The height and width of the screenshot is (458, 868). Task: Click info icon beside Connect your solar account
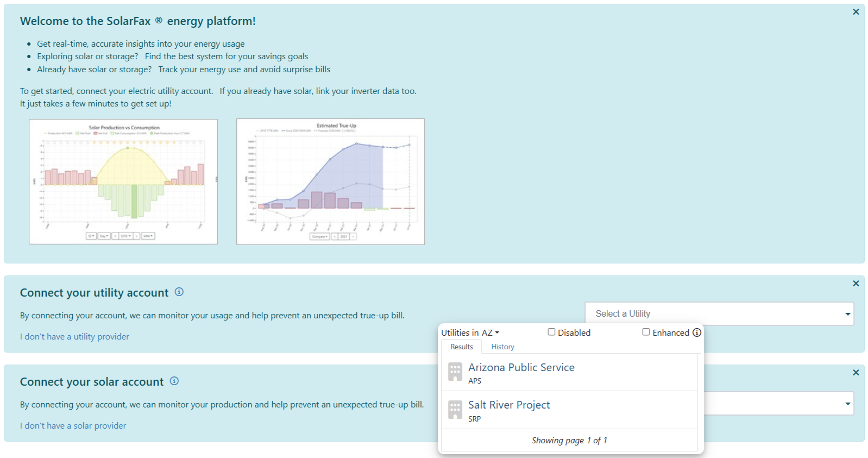click(x=174, y=381)
